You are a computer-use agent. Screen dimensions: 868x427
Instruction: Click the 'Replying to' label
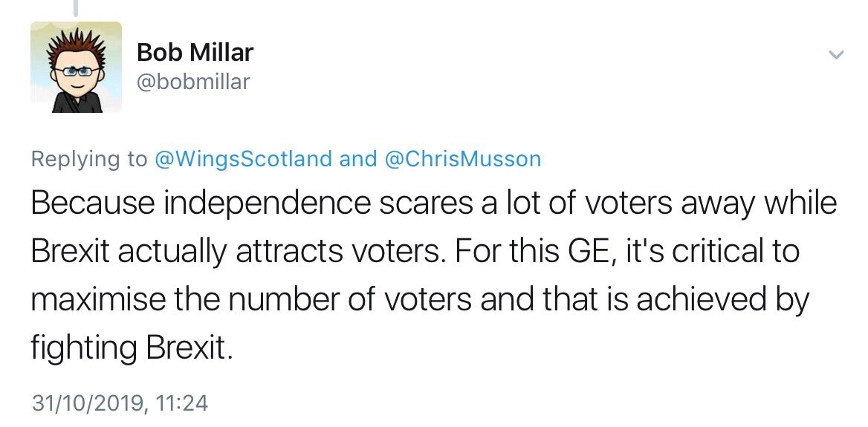point(90,160)
